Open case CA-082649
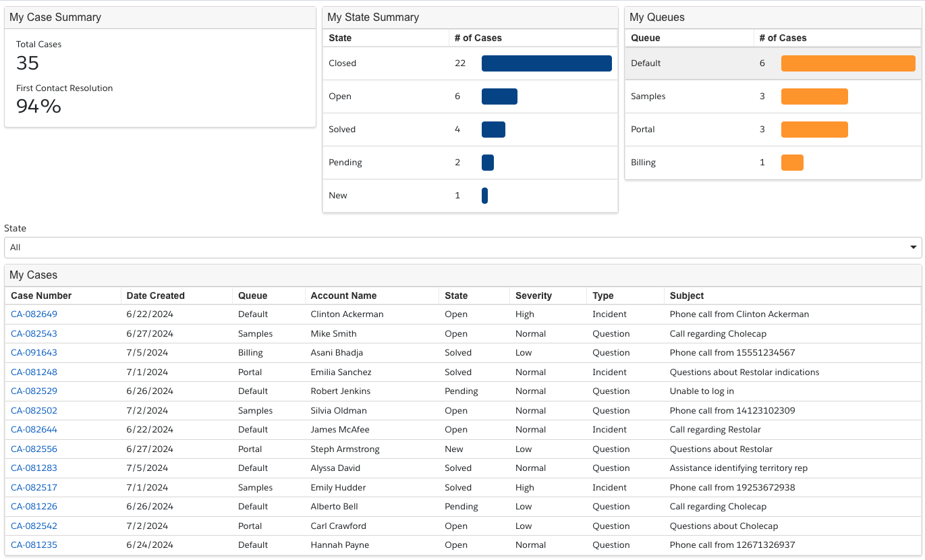 point(34,314)
